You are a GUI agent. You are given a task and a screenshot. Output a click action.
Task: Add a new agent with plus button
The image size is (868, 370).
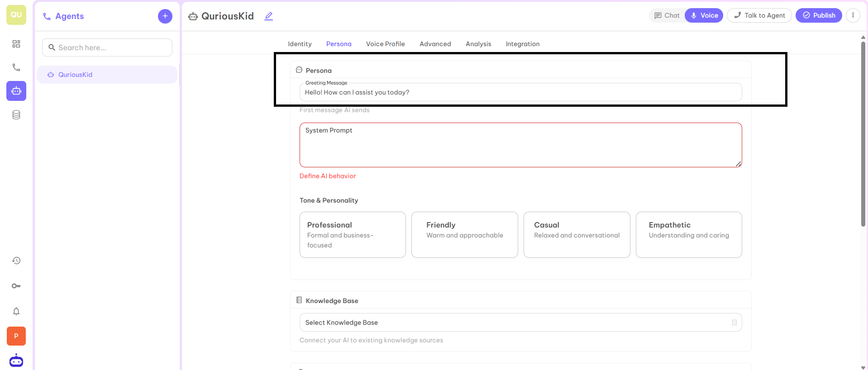click(165, 16)
